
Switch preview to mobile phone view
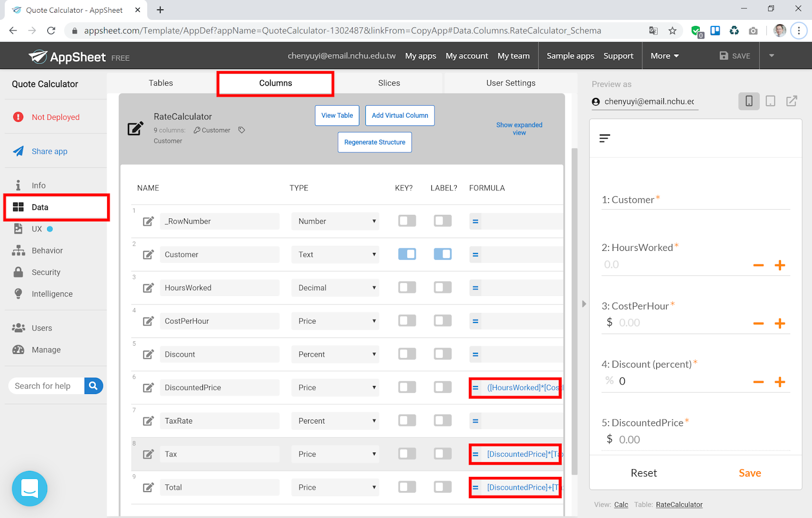pyautogui.click(x=749, y=101)
